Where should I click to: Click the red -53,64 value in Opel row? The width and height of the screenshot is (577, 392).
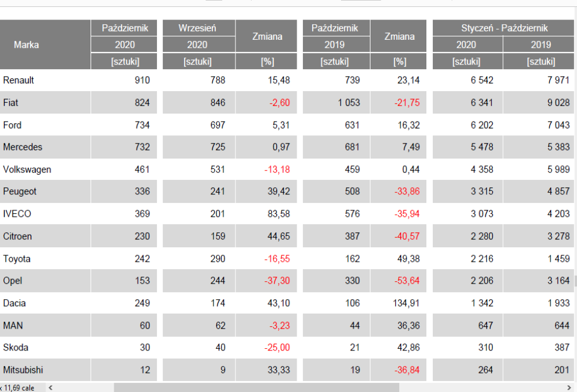(406, 281)
